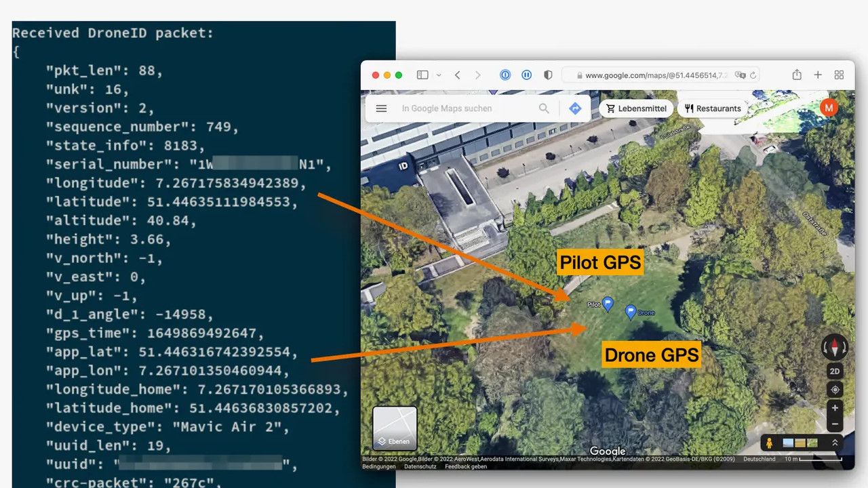Click the shield privacy report icon
This screenshot has height=488, width=868.
[x=548, y=75]
